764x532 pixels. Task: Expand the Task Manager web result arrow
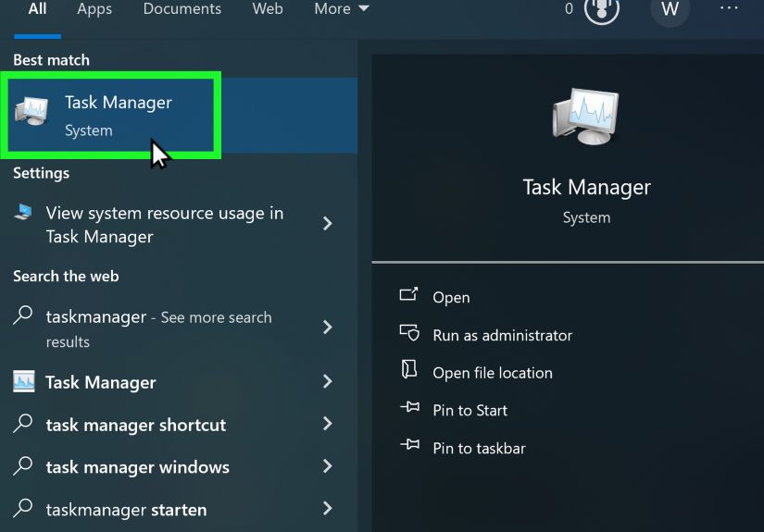pyautogui.click(x=328, y=381)
